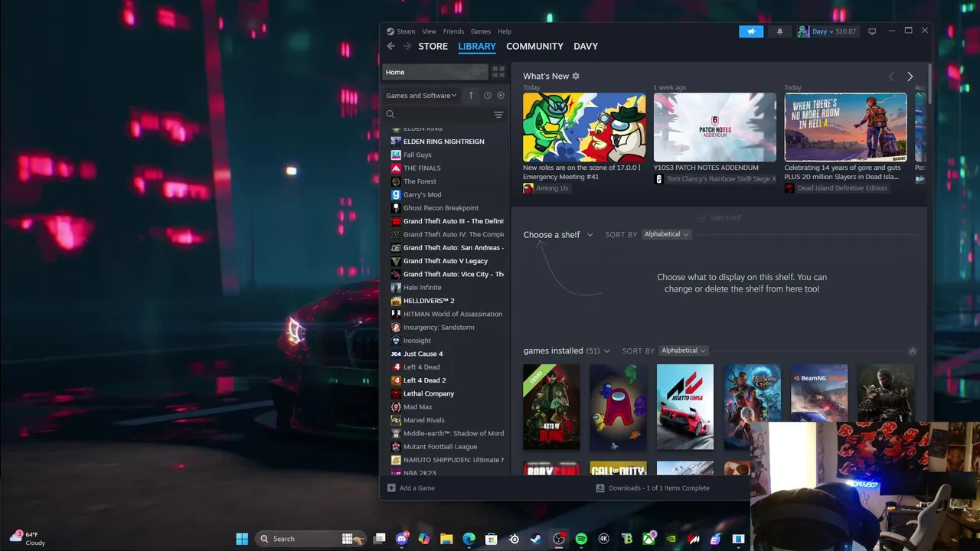Screen dimensions: 980x551
Task: Open the Games menu
Action: pos(481,31)
